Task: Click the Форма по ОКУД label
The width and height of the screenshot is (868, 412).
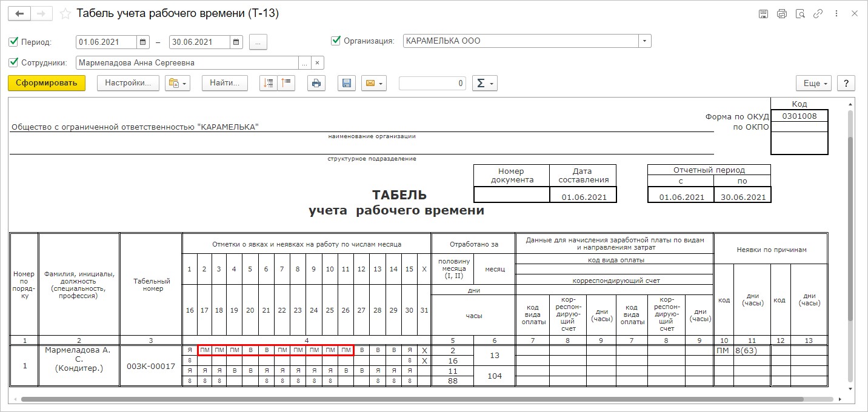Action: 737,116
